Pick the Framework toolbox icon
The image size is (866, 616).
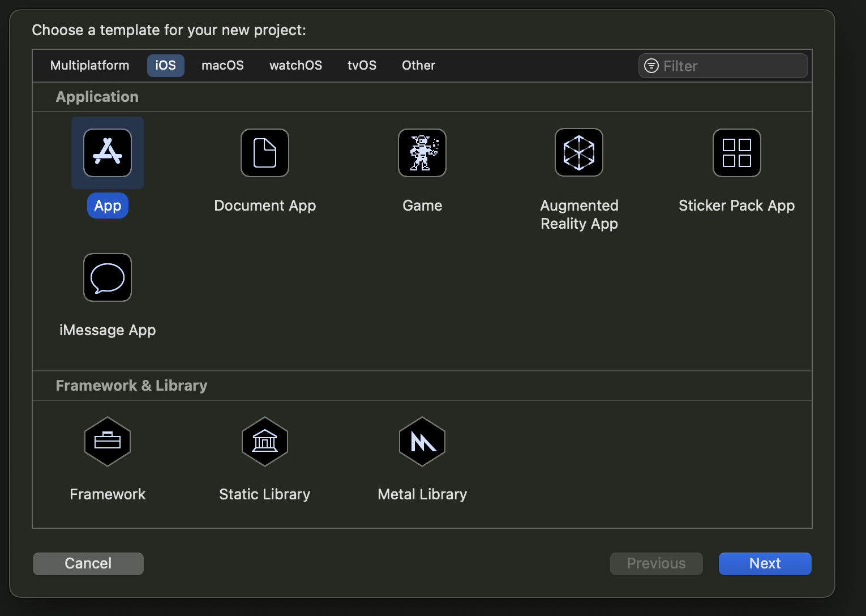tap(108, 442)
